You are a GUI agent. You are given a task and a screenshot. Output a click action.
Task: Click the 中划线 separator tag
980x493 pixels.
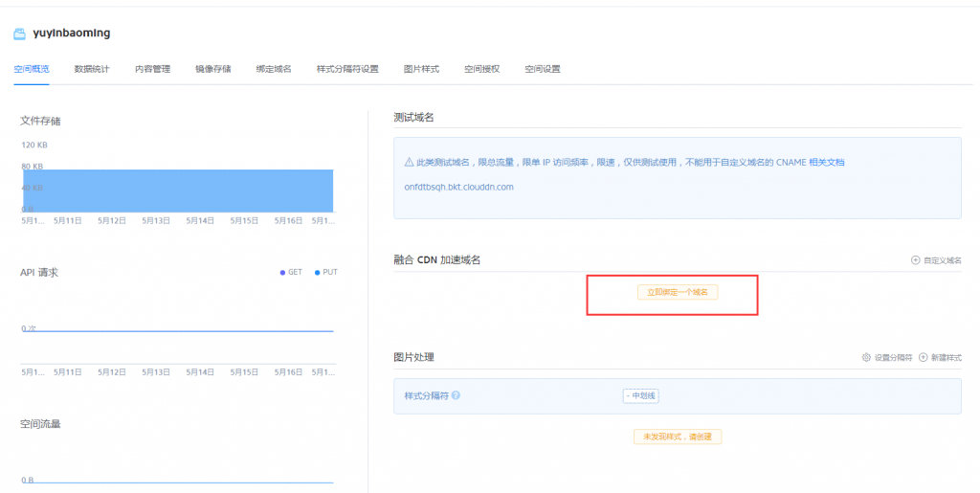[x=641, y=395]
